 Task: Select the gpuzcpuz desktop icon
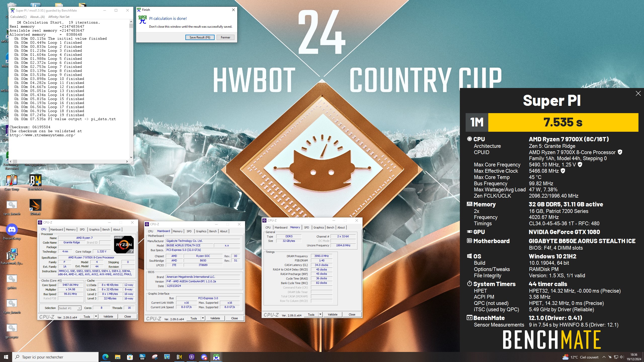[12, 331]
